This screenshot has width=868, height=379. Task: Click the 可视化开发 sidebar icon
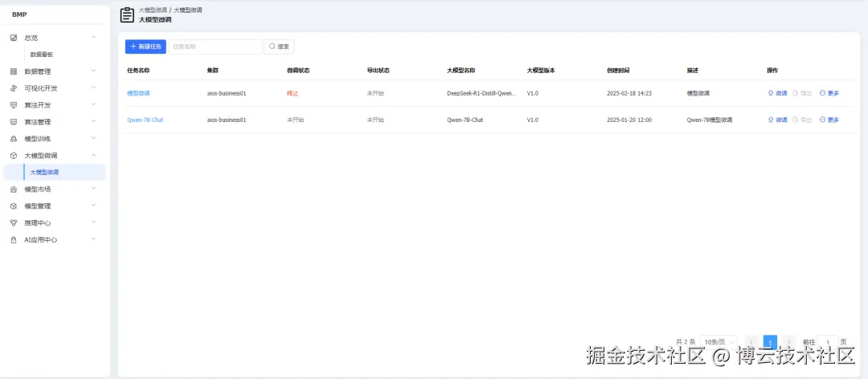[x=14, y=88]
